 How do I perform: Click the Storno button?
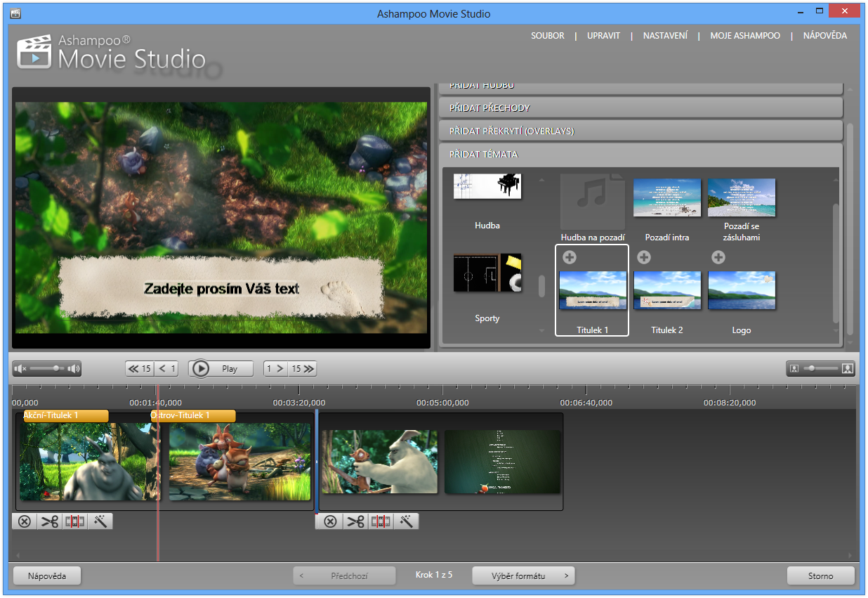[x=820, y=576]
